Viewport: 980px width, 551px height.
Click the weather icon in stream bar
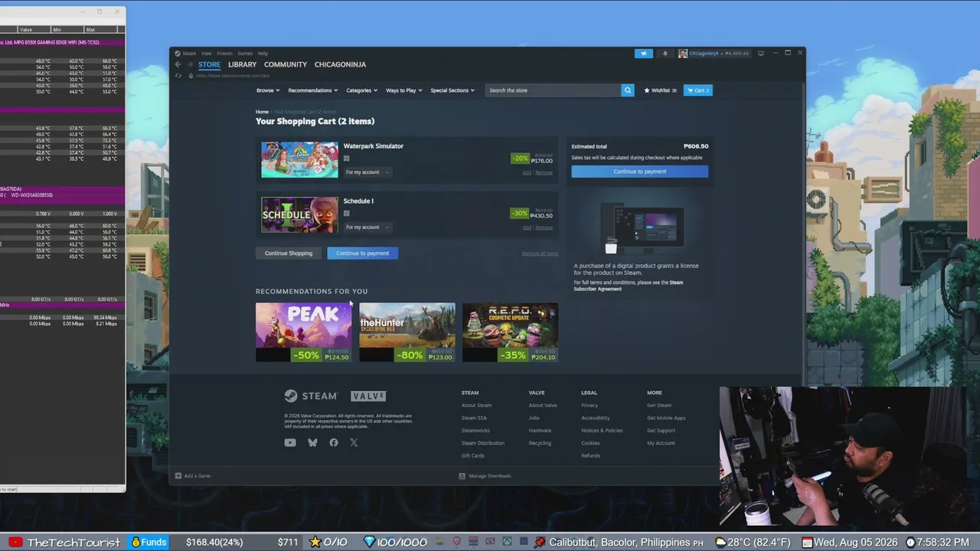(720, 543)
